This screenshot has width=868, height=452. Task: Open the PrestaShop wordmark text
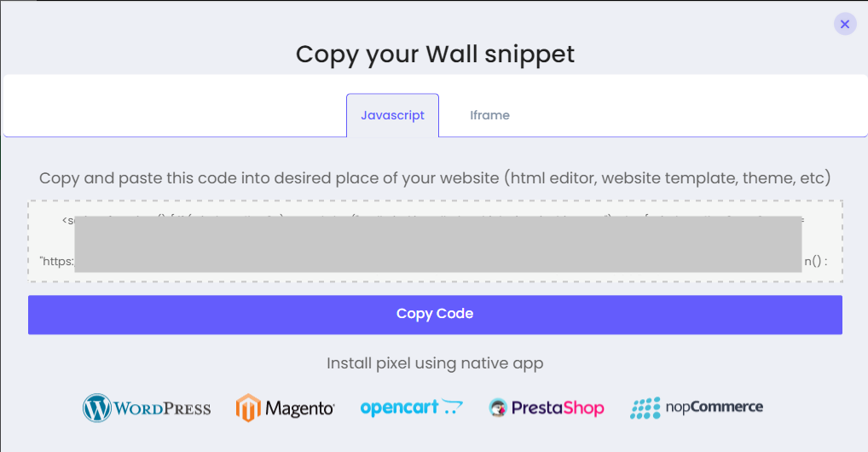pyautogui.click(x=558, y=409)
